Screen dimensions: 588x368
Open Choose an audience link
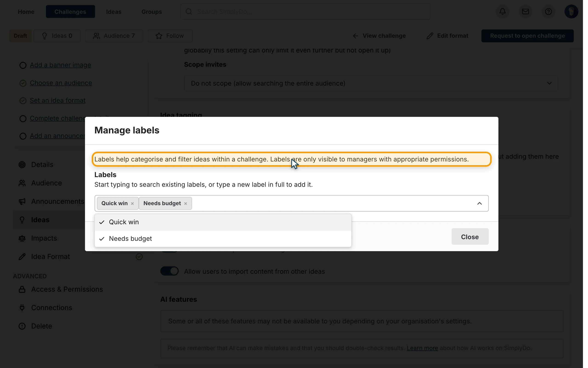[61, 83]
